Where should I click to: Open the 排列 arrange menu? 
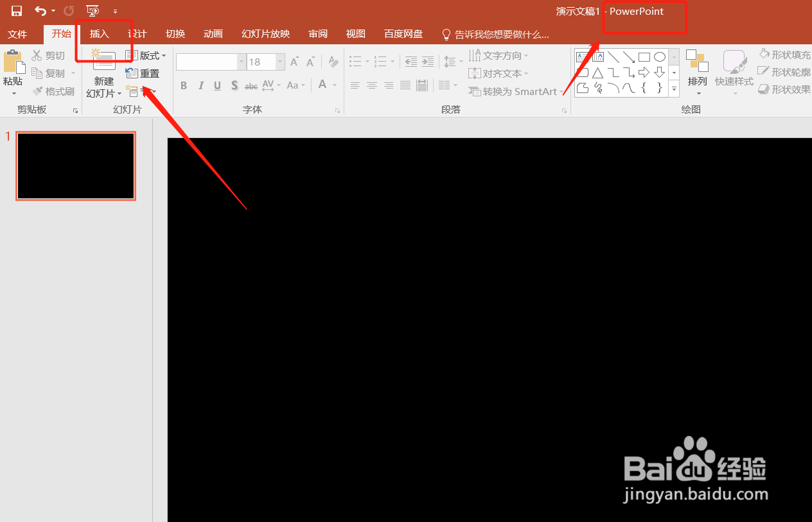pos(697,74)
